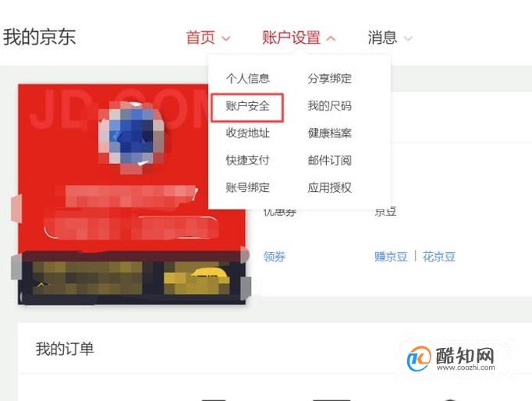Image resolution: width=532 pixels, height=401 pixels.
Task: Open 应用授权 menu entry
Action: 329,187
